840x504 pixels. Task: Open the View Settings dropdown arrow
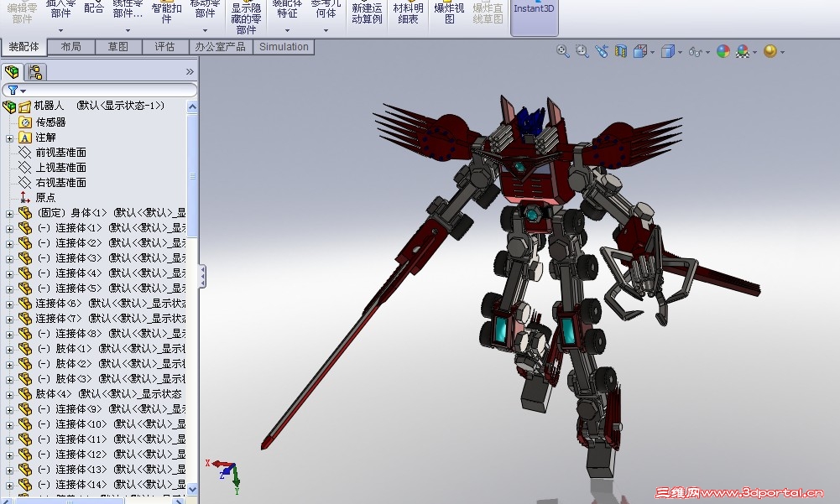click(783, 53)
